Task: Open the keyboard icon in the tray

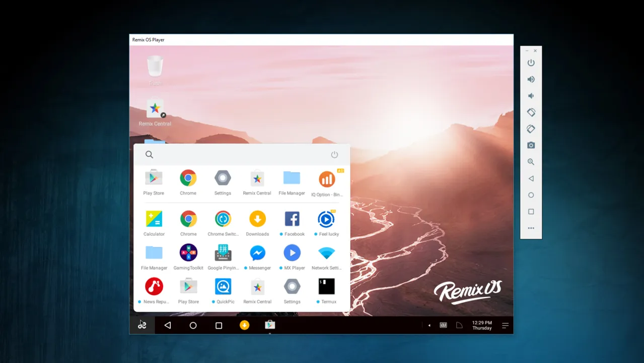Action: [x=443, y=326]
